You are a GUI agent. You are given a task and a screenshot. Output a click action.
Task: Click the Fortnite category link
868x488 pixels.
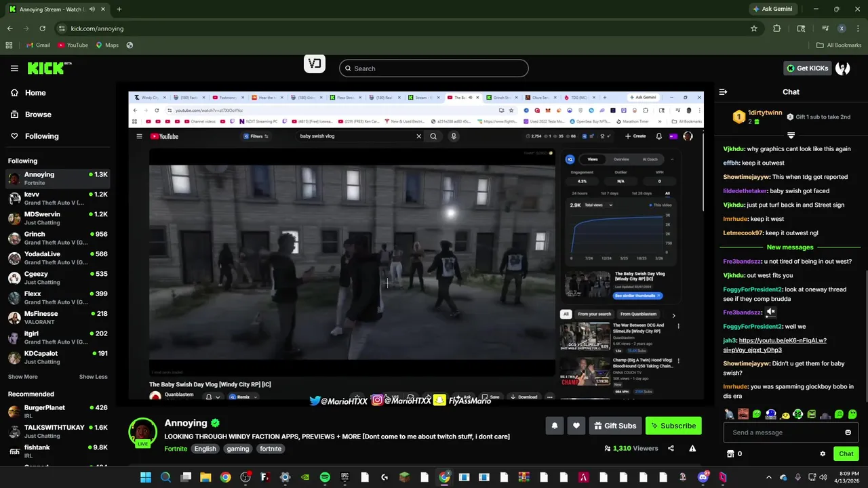pyautogui.click(x=176, y=449)
